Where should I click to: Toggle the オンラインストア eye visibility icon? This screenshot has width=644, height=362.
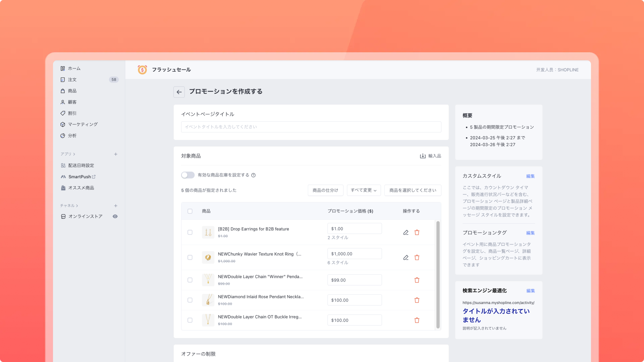[x=115, y=217]
